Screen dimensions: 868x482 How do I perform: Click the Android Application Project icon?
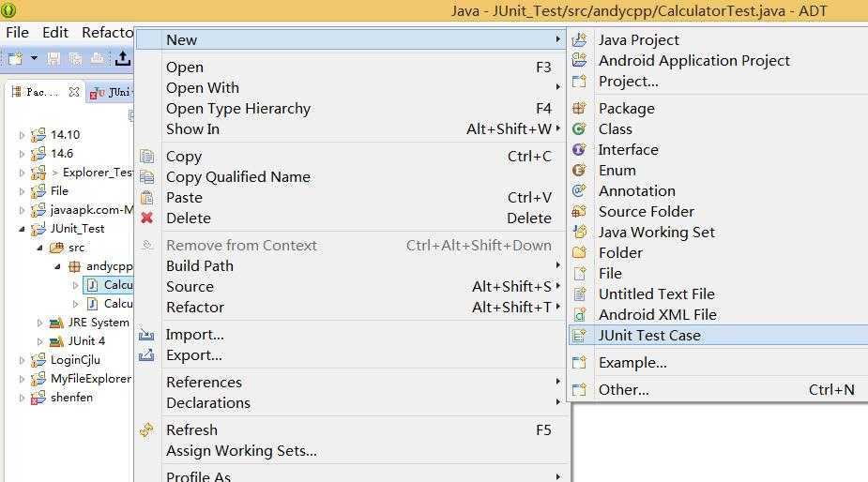(x=579, y=60)
